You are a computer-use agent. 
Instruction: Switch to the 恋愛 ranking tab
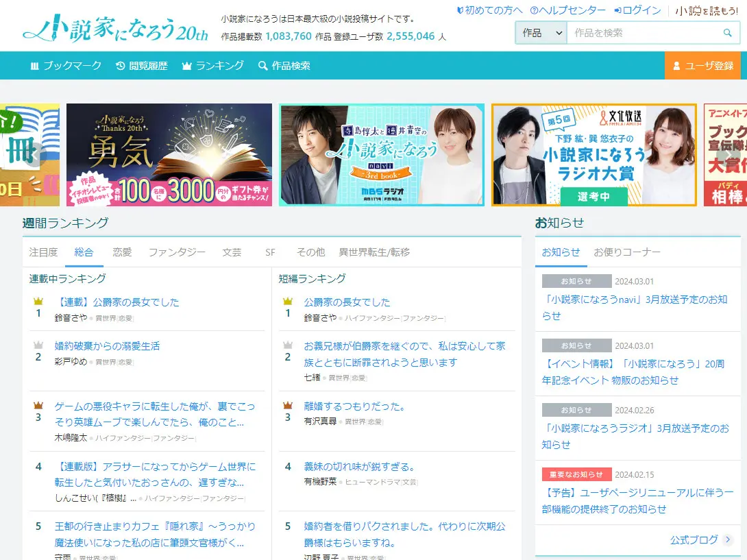point(121,252)
